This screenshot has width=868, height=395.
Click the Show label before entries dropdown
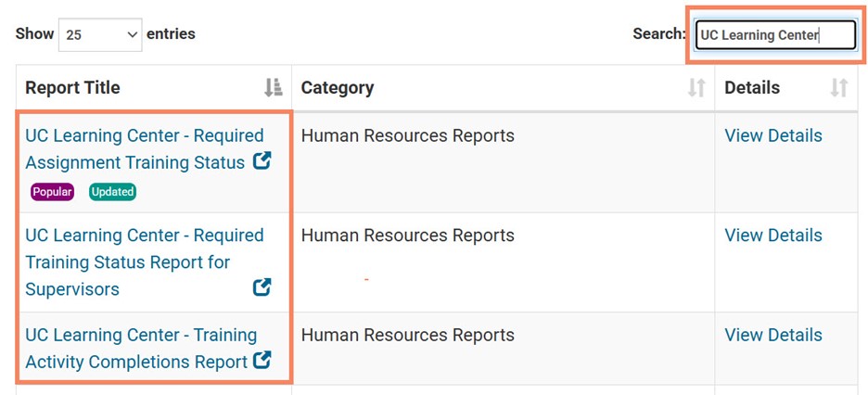tap(34, 33)
